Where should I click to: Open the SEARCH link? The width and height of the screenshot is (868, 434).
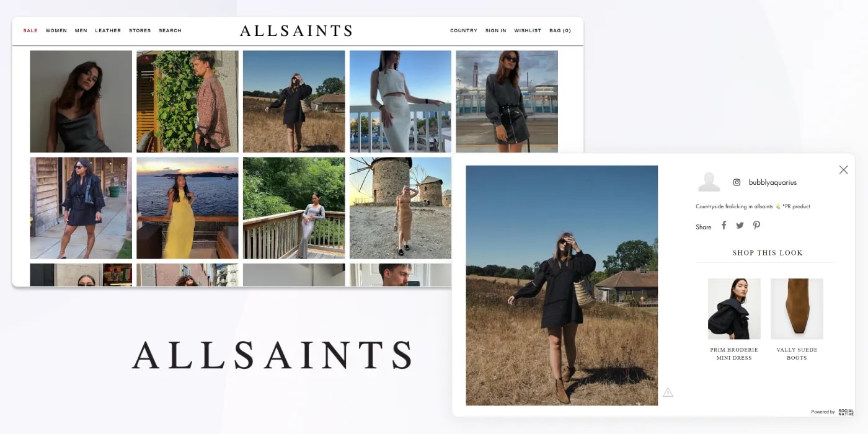[170, 30]
